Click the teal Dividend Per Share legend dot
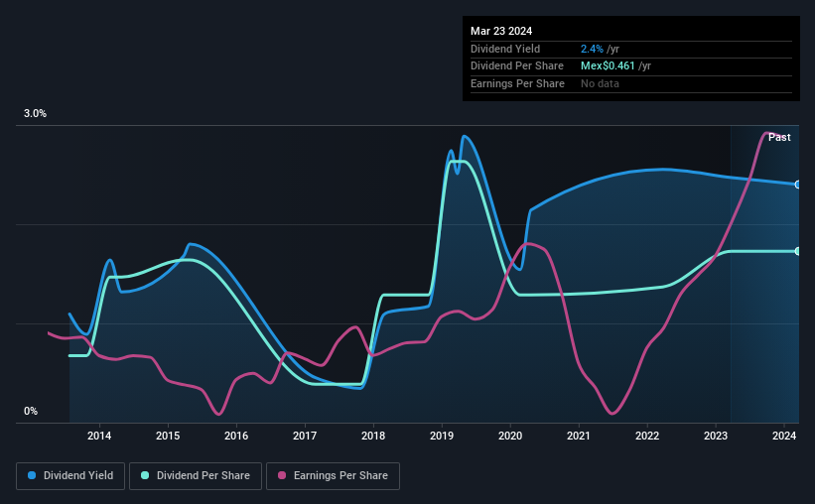 (x=145, y=475)
